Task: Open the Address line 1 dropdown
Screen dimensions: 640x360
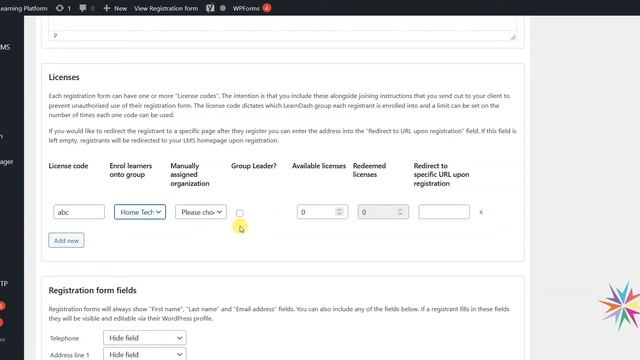Action: tap(145, 354)
